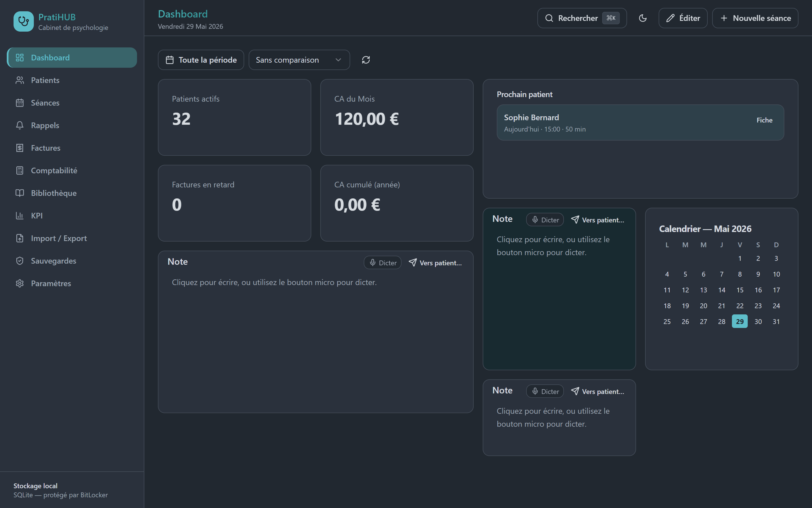The width and height of the screenshot is (812, 508).
Task: Select day 15 in the calendar
Action: click(740, 290)
